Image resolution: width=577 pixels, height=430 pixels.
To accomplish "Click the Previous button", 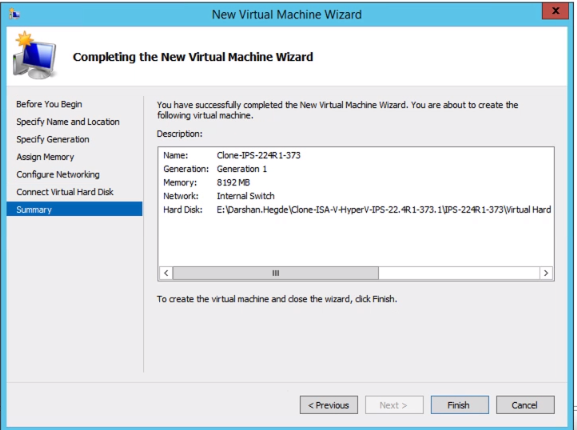I will [329, 405].
